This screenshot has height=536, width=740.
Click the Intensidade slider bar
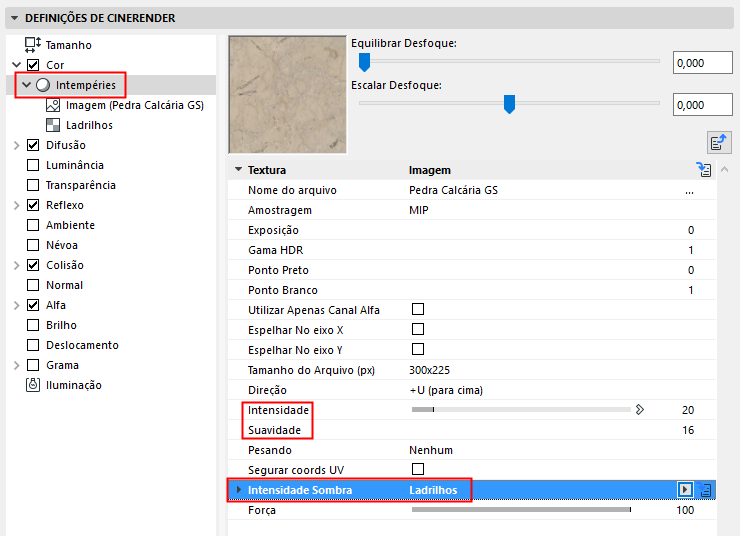[x=521, y=410]
